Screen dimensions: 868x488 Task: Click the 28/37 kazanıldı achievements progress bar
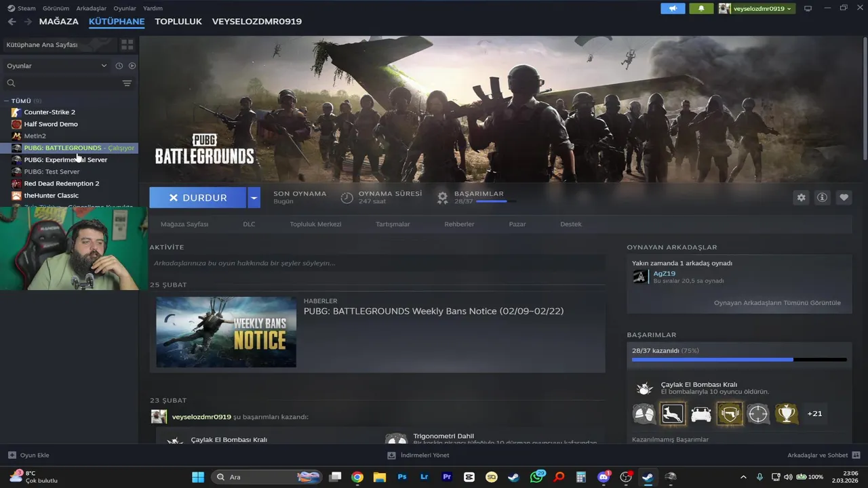pyautogui.click(x=739, y=359)
